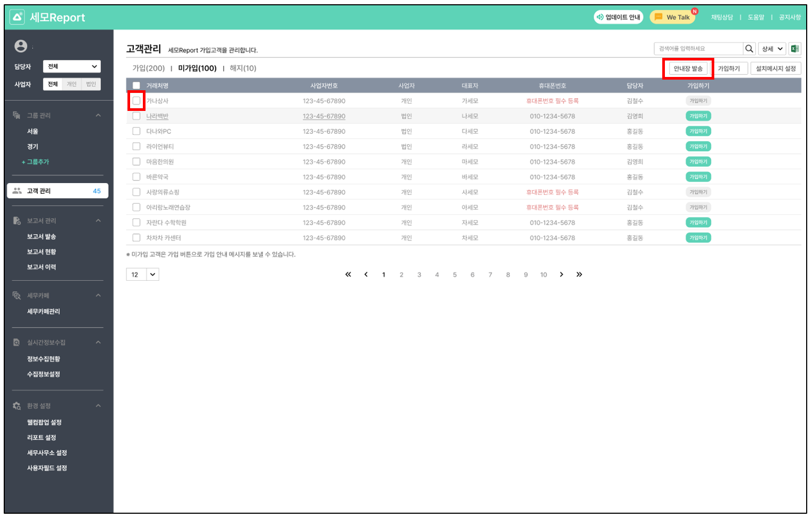Go to next page arrow
Screen dimensions: 812x518
[561, 274]
